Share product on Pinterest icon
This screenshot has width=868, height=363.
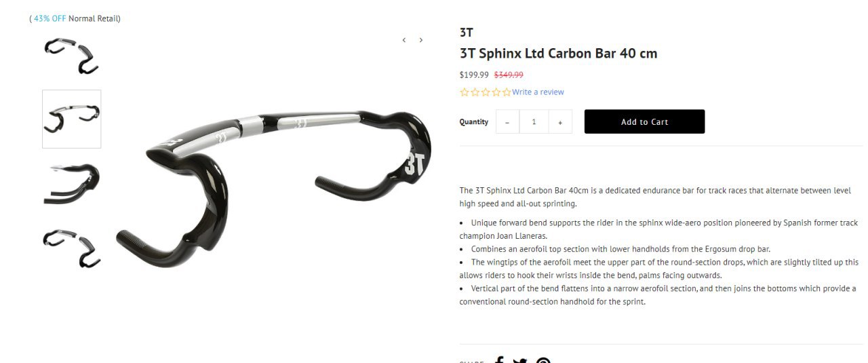tap(543, 360)
